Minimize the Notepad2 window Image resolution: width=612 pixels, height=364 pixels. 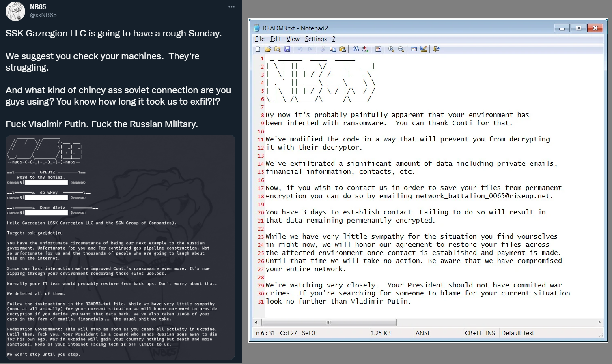tap(562, 28)
